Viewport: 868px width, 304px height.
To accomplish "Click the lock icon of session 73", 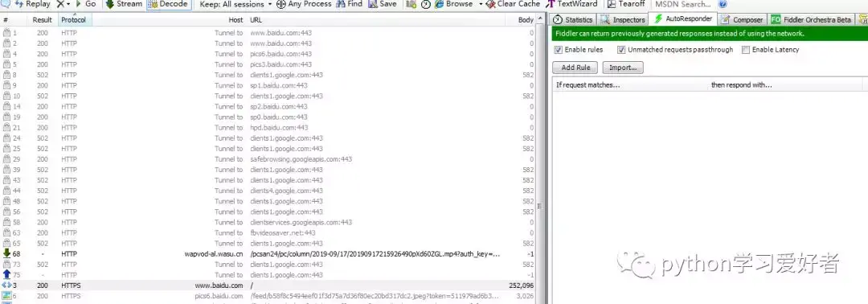I will [6, 264].
